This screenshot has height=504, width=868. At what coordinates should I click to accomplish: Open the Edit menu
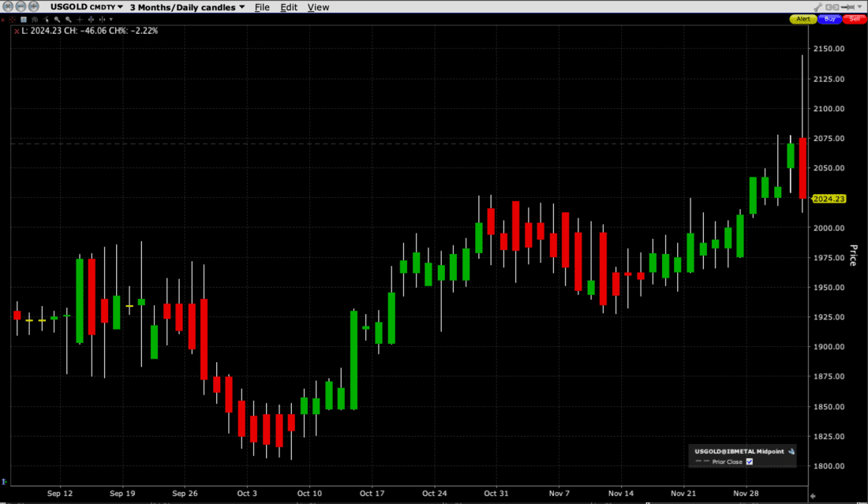[288, 7]
